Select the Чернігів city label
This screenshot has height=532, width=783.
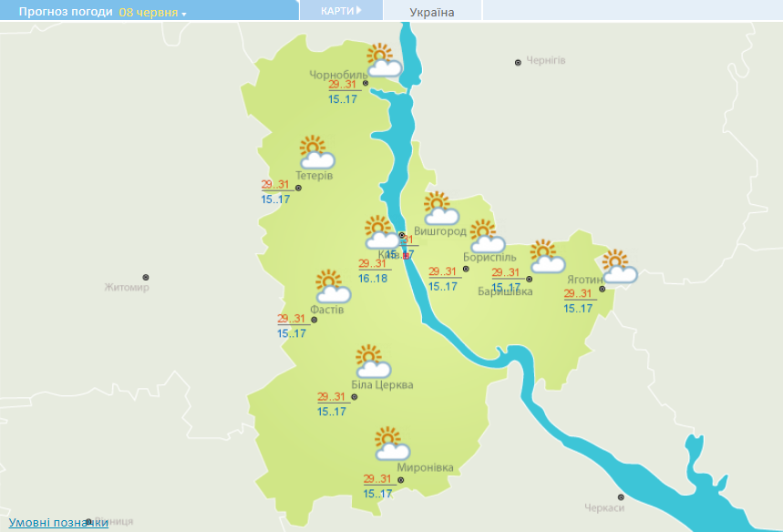click(546, 60)
